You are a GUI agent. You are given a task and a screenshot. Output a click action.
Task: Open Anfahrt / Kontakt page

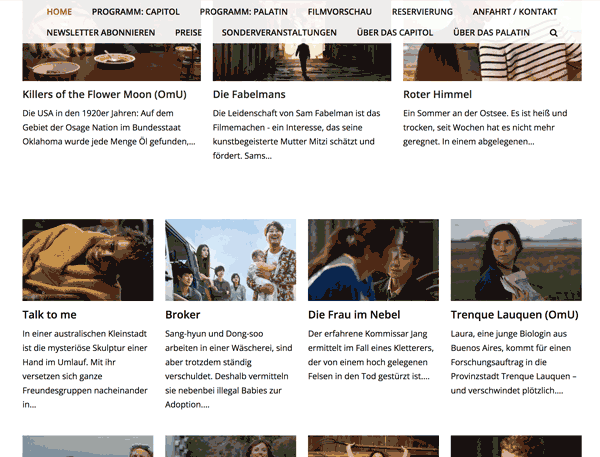[517, 12]
